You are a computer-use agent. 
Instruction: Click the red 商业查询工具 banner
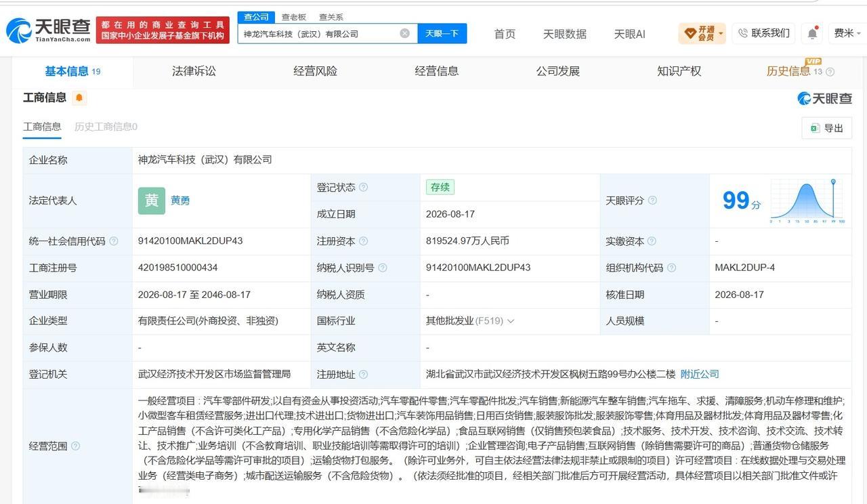click(x=163, y=30)
